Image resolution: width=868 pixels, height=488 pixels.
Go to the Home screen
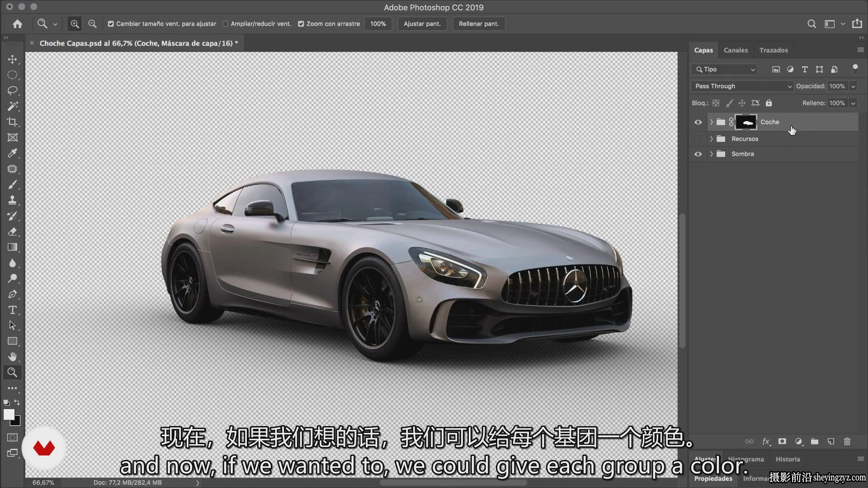point(17,24)
